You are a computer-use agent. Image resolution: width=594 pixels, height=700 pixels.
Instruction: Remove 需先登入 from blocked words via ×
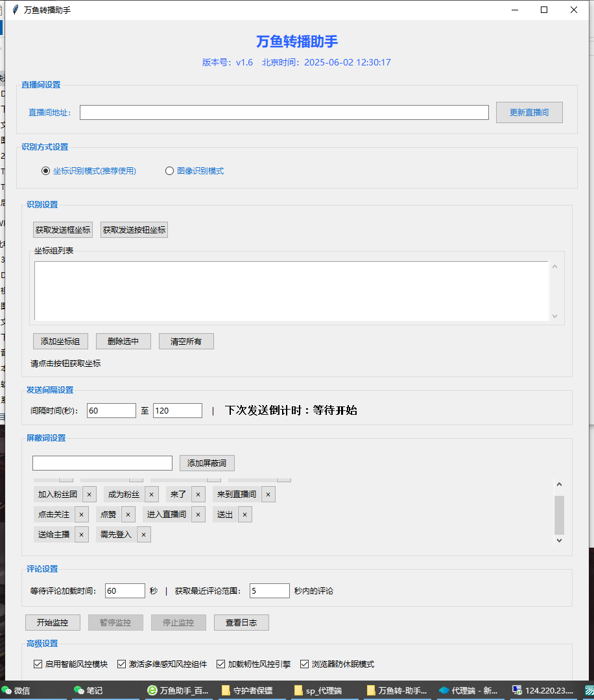pyautogui.click(x=143, y=534)
